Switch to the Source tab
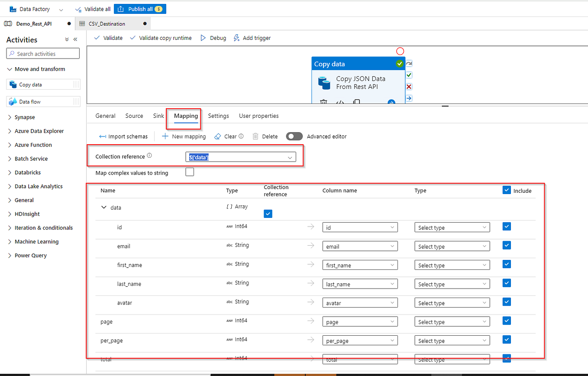The image size is (588, 376). (x=134, y=116)
